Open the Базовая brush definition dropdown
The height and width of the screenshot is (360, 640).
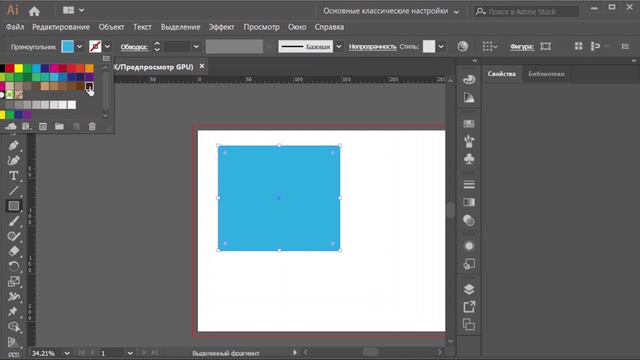(x=339, y=47)
